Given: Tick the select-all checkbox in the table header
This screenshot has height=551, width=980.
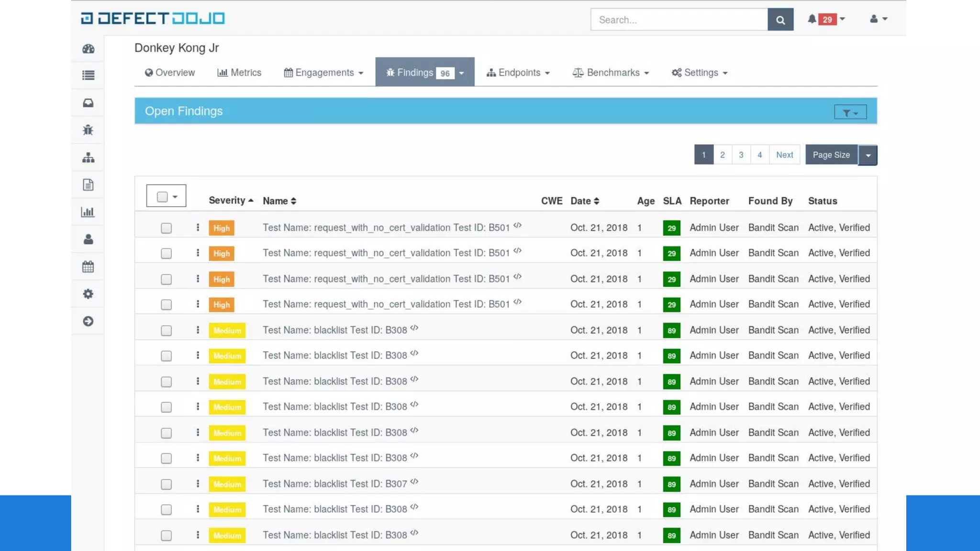Looking at the screenshot, I should pyautogui.click(x=162, y=197).
